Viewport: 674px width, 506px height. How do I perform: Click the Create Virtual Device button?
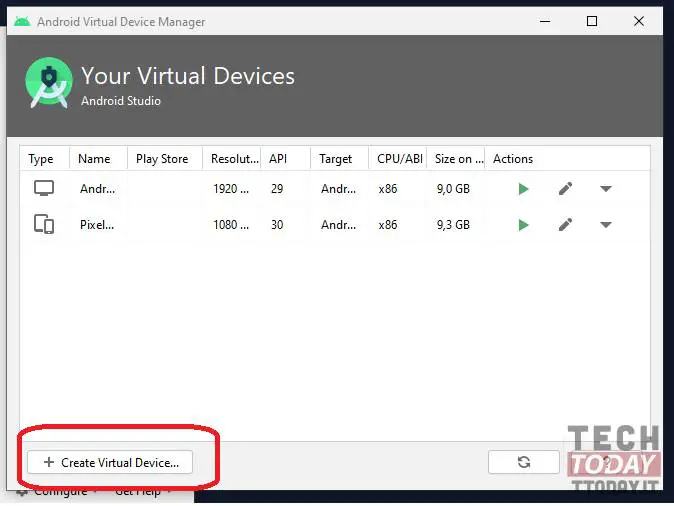(110, 462)
